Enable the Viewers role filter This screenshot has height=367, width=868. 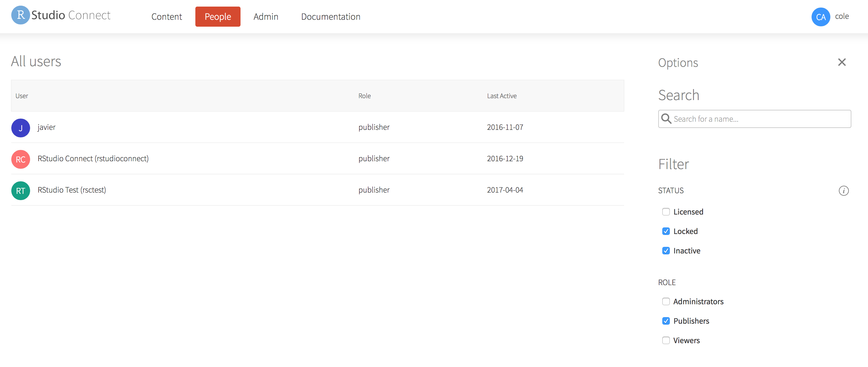[666, 340]
